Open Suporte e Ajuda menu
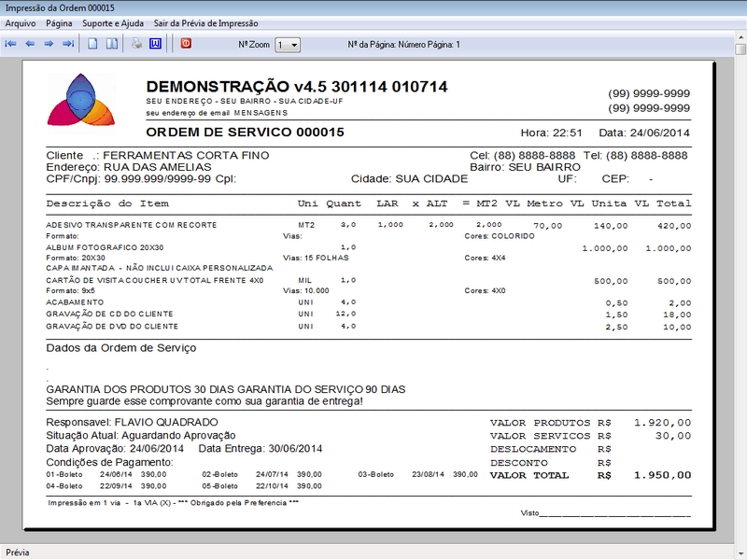 [113, 22]
